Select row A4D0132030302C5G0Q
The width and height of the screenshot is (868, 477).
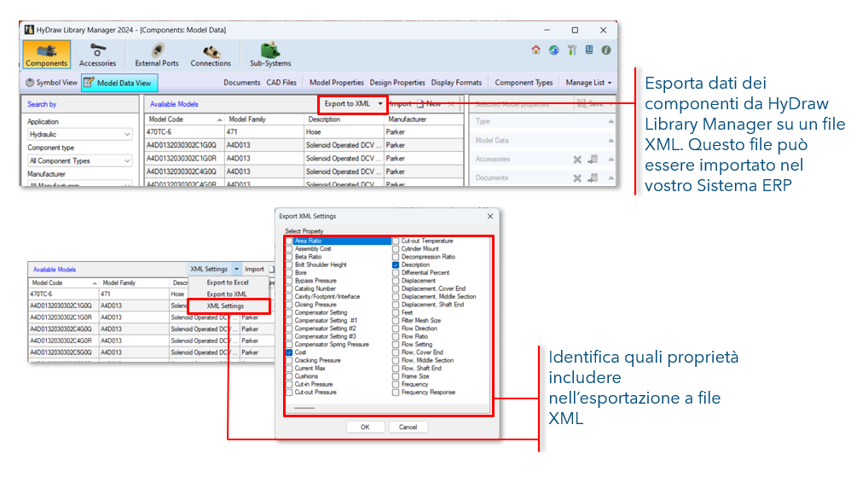[151, 353]
